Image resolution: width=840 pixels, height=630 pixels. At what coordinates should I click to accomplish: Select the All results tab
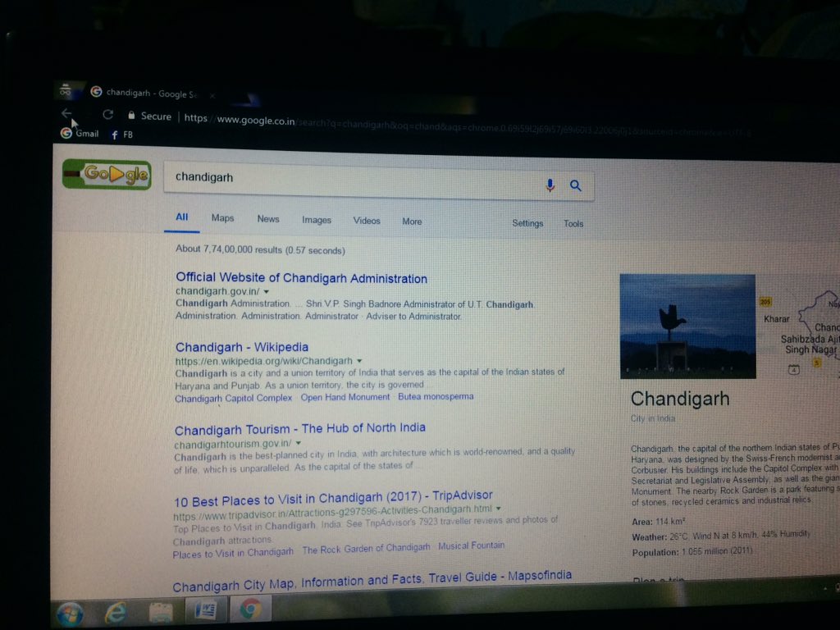[x=181, y=217]
